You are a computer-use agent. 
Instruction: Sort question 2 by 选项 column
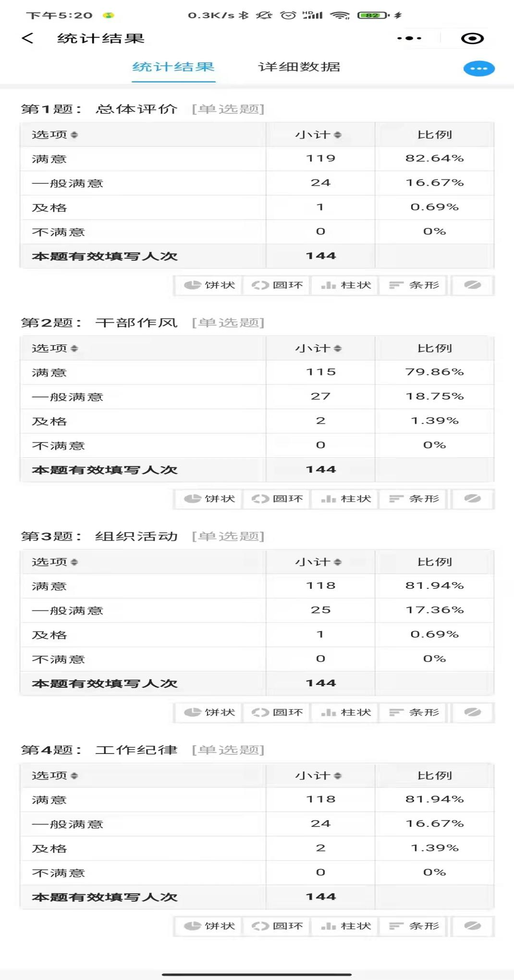[55, 348]
